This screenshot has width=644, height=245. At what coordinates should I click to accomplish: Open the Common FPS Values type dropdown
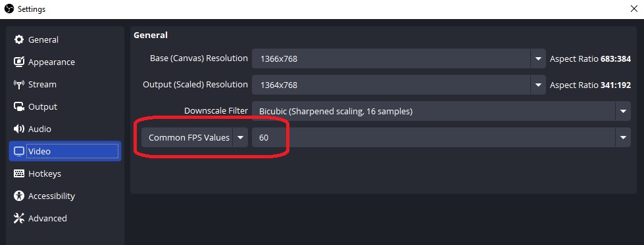tap(195, 137)
